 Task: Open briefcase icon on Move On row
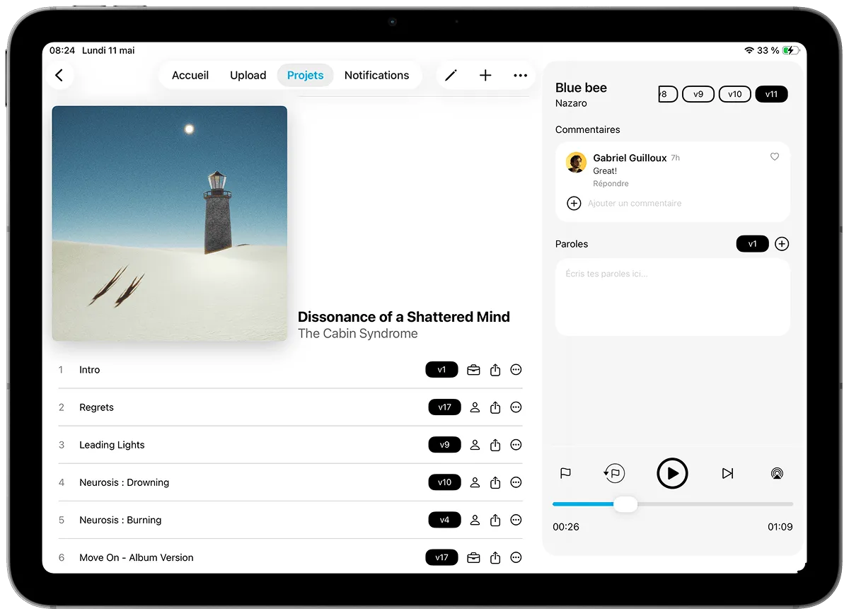click(474, 557)
